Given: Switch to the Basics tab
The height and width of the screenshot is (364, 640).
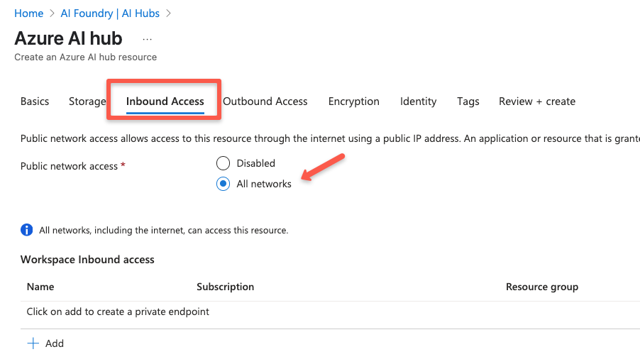Looking at the screenshot, I should pos(35,101).
